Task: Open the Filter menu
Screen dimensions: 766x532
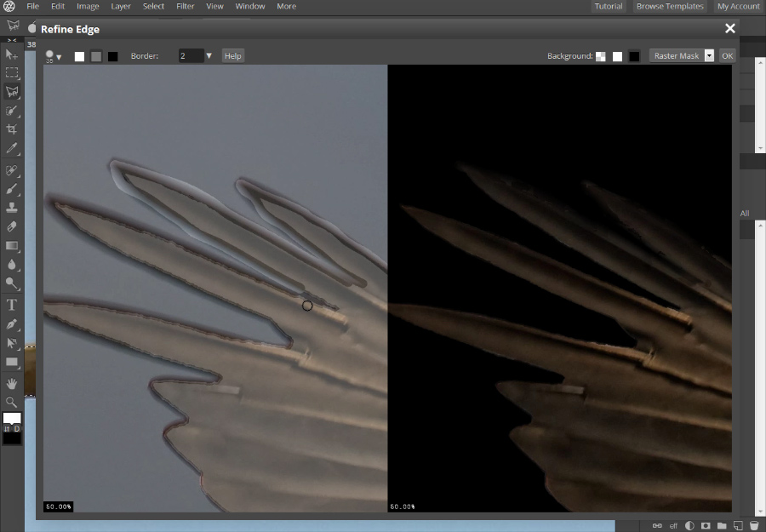Action: (185, 6)
